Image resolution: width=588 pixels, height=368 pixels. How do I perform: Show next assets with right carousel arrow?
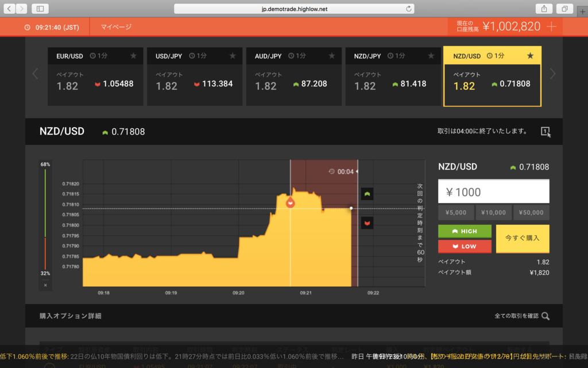552,74
